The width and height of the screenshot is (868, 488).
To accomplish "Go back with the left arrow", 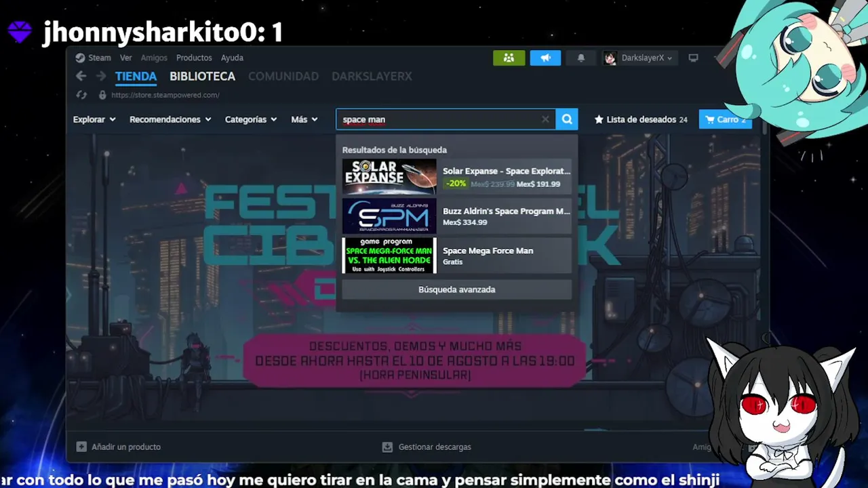I will click(x=81, y=76).
